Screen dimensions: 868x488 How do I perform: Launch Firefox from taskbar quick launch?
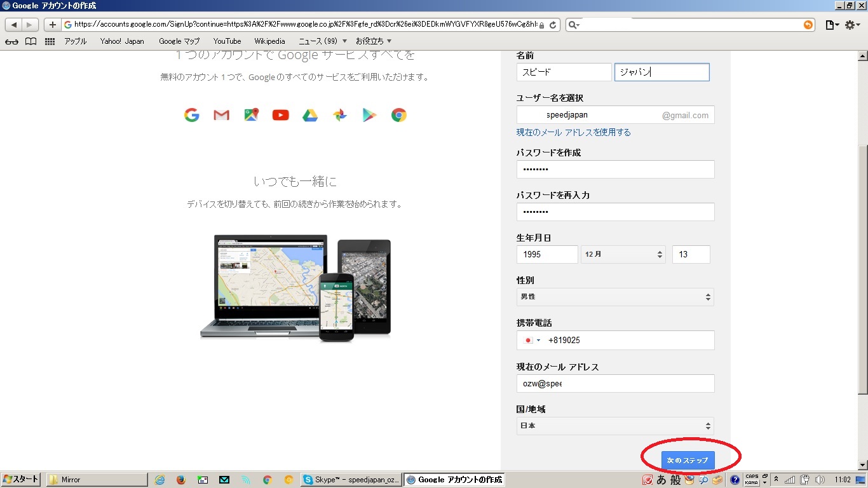point(180,480)
